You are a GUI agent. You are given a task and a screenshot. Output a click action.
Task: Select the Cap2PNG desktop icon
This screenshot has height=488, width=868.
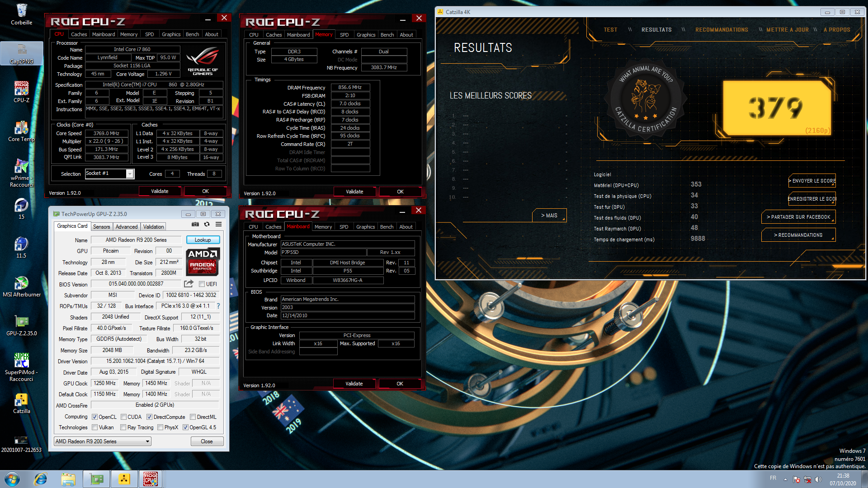21,53
